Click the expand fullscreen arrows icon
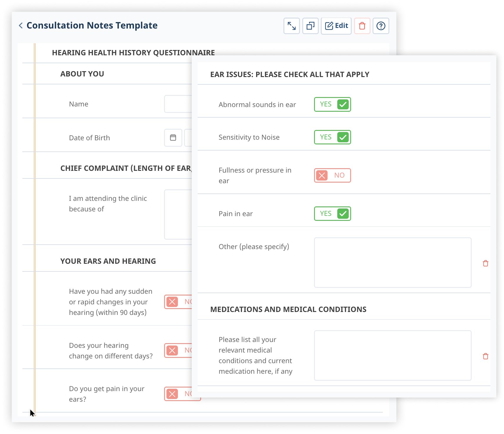 point(291,26)
